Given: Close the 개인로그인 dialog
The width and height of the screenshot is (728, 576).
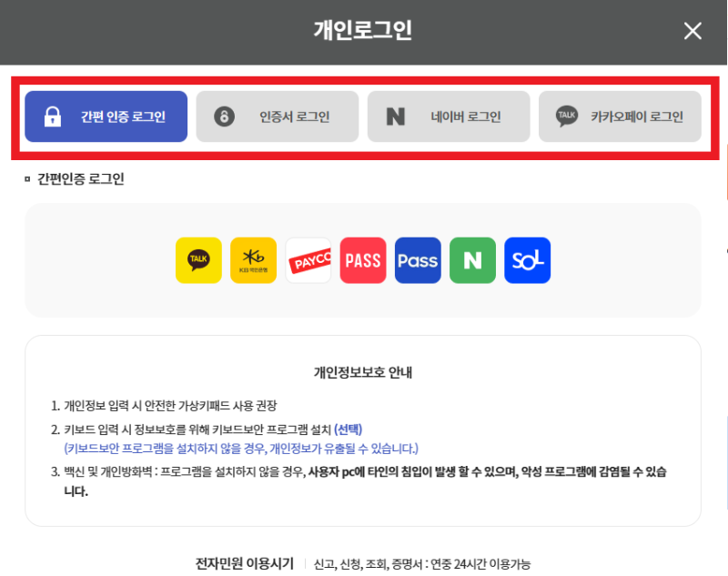Looking at the screenshot, I should (x=693, y=30).
